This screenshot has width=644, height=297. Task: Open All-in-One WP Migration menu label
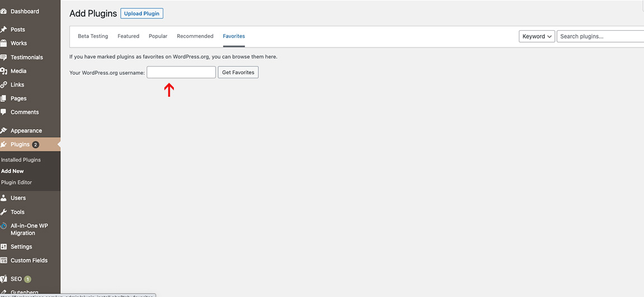point(30,229)
